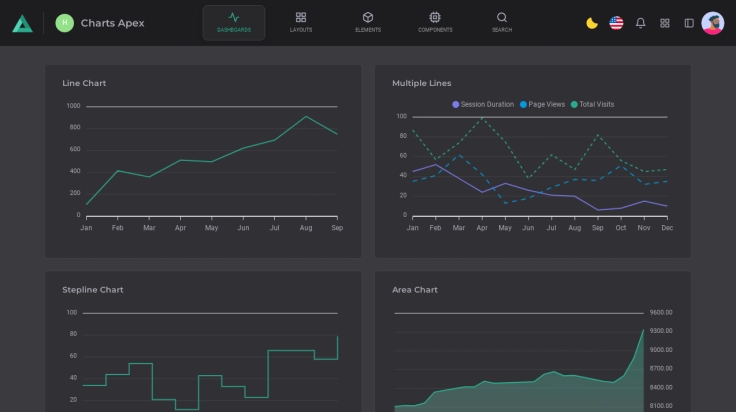736x412 pixels.
Task: Click the green triangle app logo
Action: pos(22,23)
